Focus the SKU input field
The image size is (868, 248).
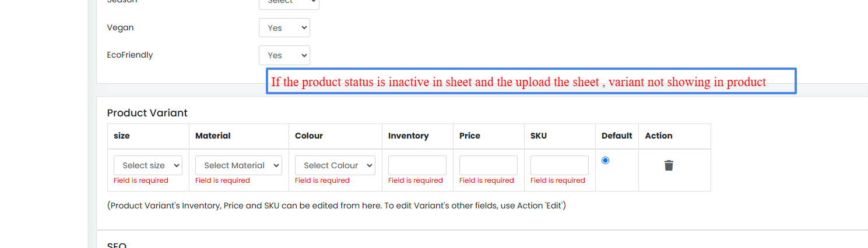pyautogui.click(x=560, y=165)
